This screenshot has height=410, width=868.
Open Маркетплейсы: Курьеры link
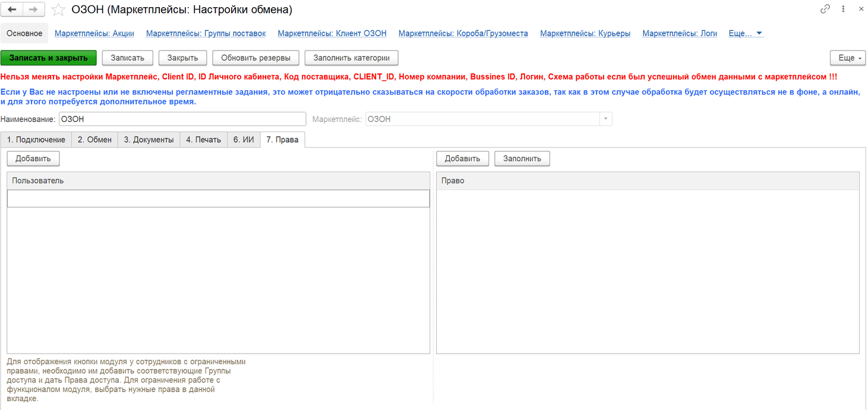coord(585,33)
